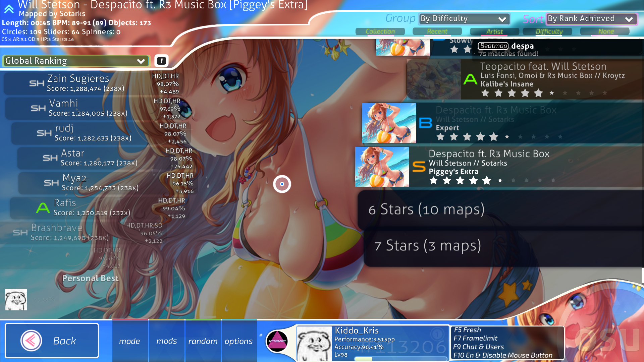Screen dimensions: 644x362
Task: Click the 'F7 Framelimit' hint text
Action: 475,338
